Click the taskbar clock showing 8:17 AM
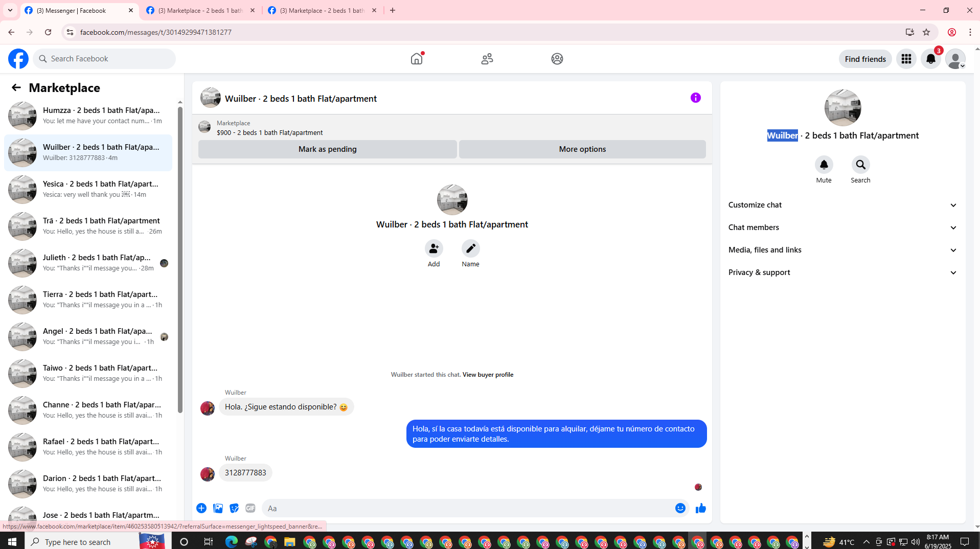Viewport: 980px width, 549px height. [x=938, y=542]
